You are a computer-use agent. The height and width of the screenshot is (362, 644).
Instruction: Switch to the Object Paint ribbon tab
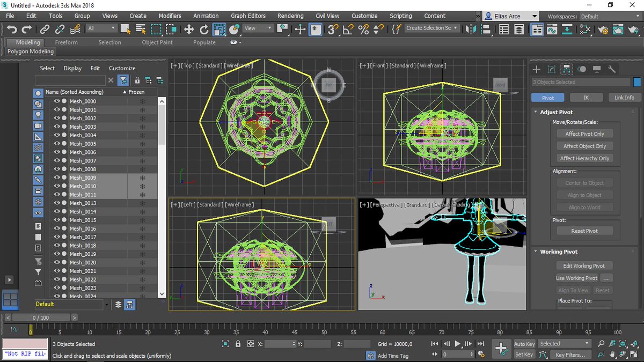click(x=157, y=42)
